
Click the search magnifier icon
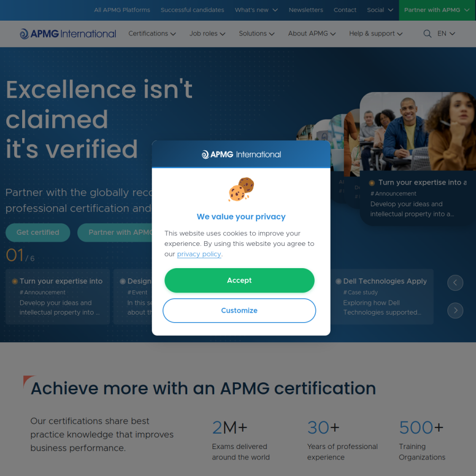(427, 34)
